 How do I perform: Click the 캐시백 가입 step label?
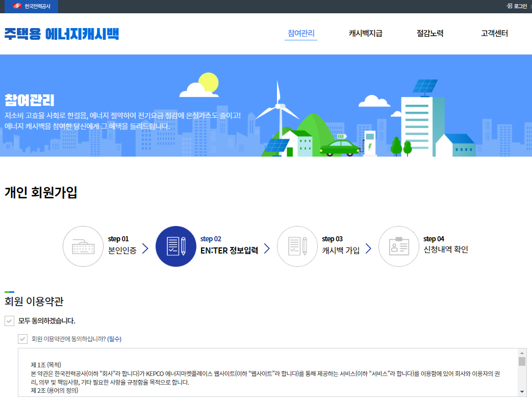coord(341,250)
